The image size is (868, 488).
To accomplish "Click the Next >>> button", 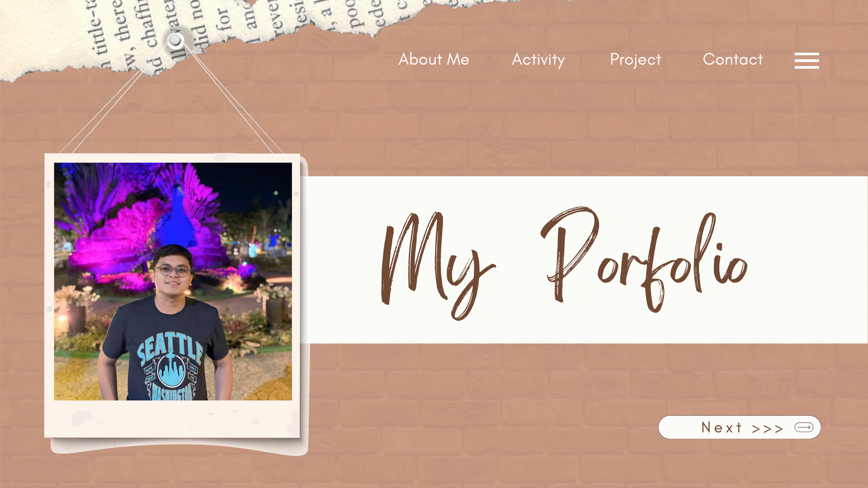I will 739,427.
